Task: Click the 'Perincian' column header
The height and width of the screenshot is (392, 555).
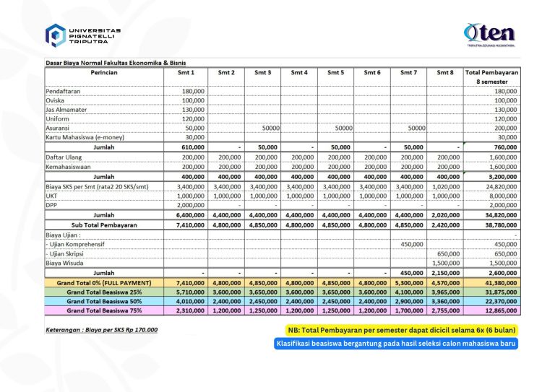Action: 110,72
